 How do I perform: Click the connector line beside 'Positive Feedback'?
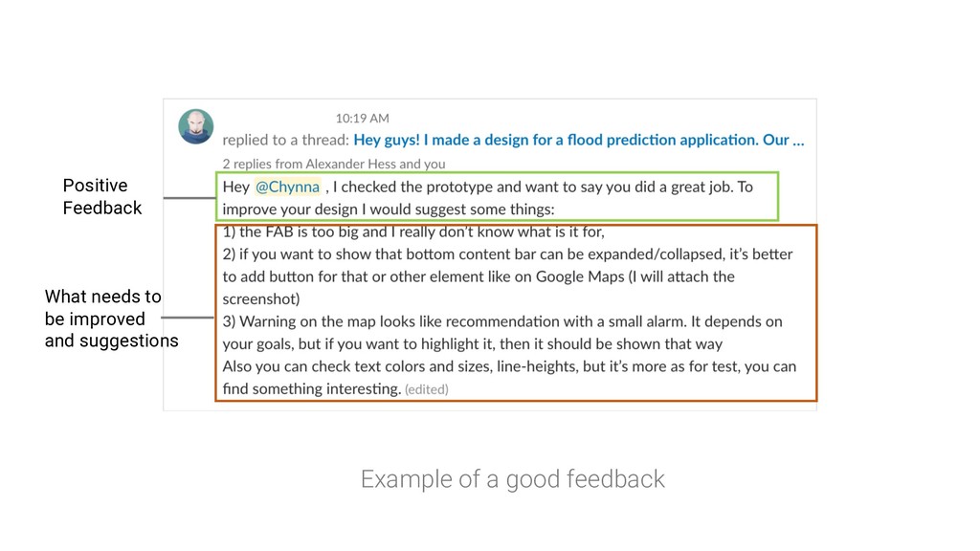tap(188, 198)
